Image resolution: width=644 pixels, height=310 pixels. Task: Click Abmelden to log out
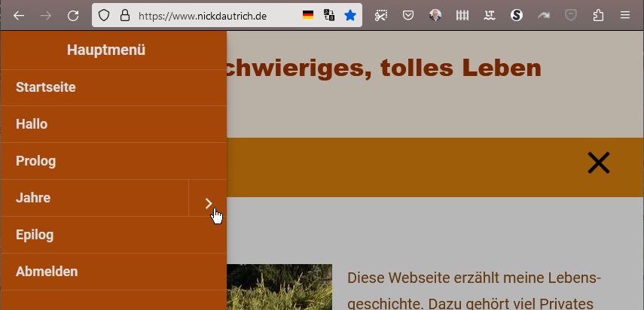pos(113,272)
